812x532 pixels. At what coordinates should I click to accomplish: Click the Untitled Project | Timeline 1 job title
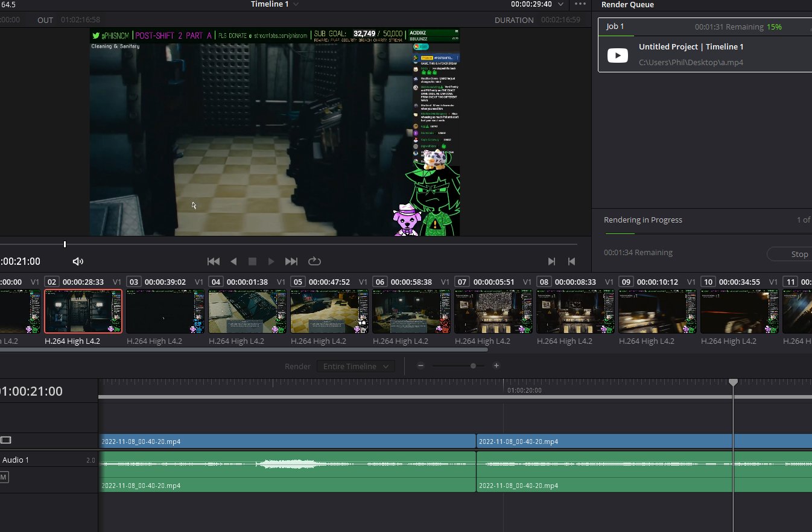[x=691, y=46]
